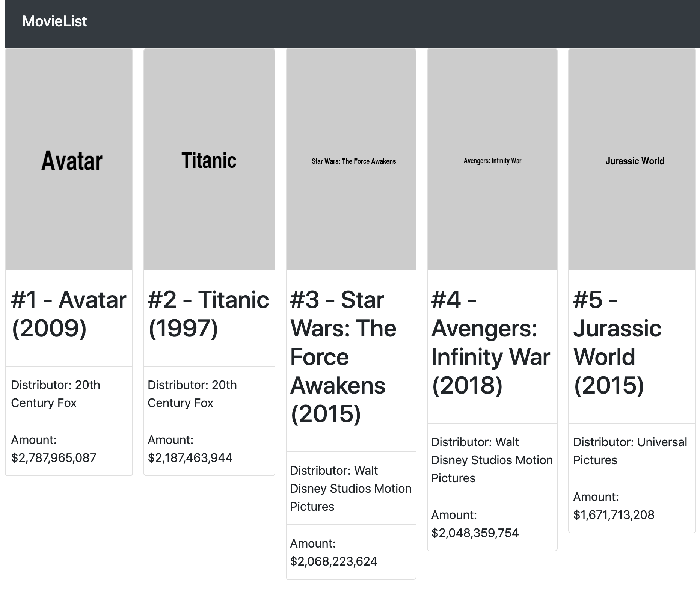Select the amount $2,787,965,087
This screenshot has height=602, width=700.
tap(54, 458)
